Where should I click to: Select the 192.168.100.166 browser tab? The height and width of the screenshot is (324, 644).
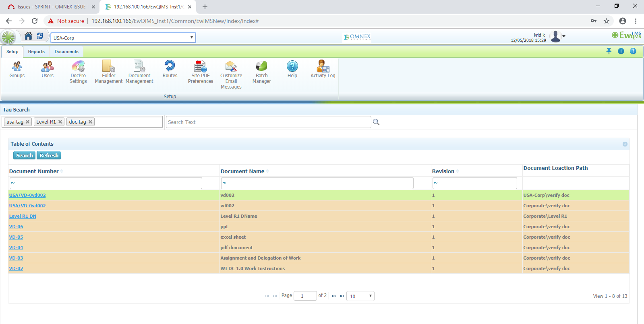pyautogui.click(x=148, y=7)
